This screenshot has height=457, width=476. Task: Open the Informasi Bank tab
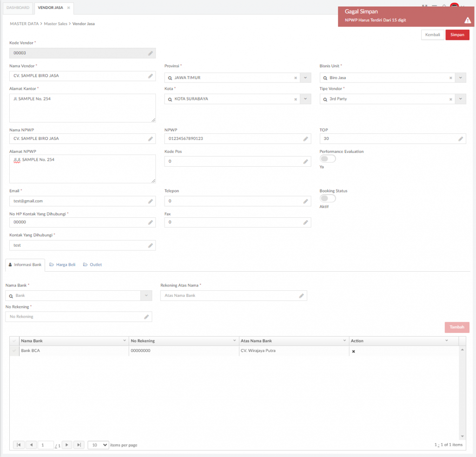tap(25, 265)
